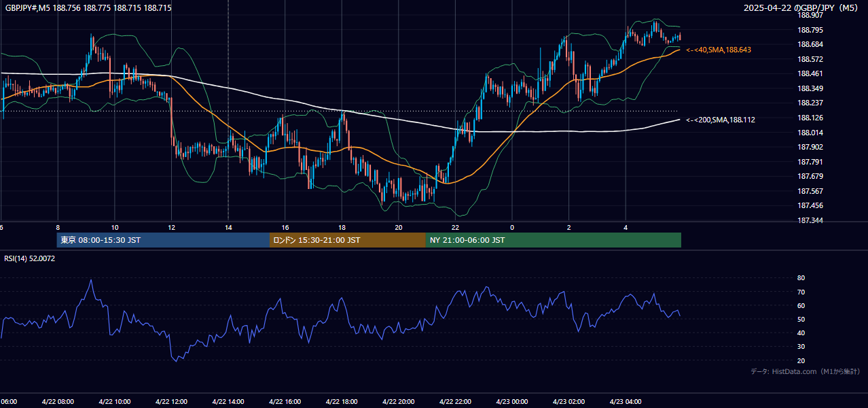Click the 40 SMA 188.643 label
Screen dimensions: 868x408
[x=719, y=50]
